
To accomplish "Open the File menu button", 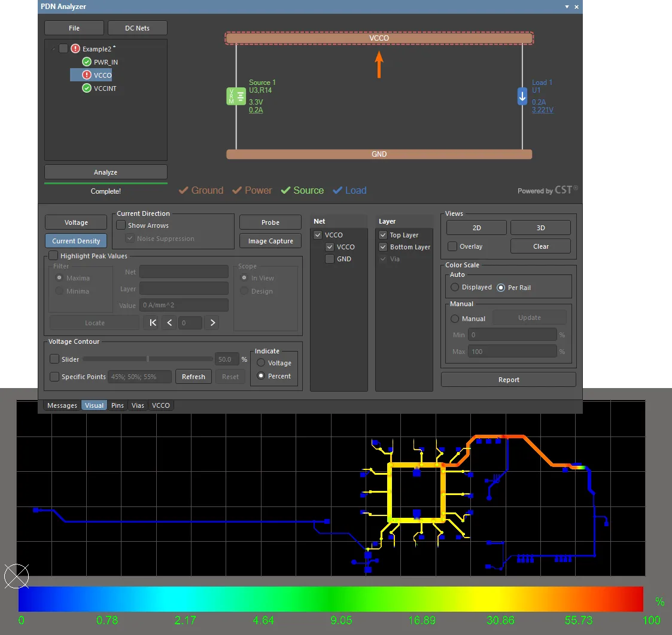I will [x=74, y=28].
